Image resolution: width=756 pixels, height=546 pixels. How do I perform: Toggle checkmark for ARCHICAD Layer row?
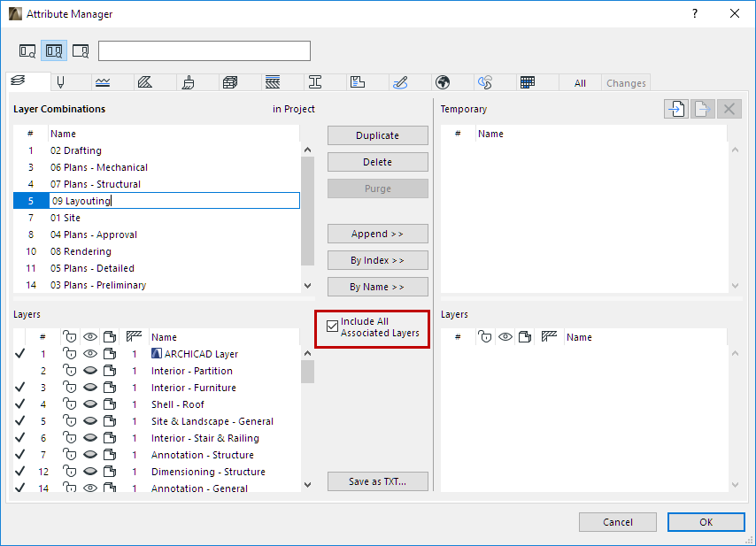click(19, 354)
